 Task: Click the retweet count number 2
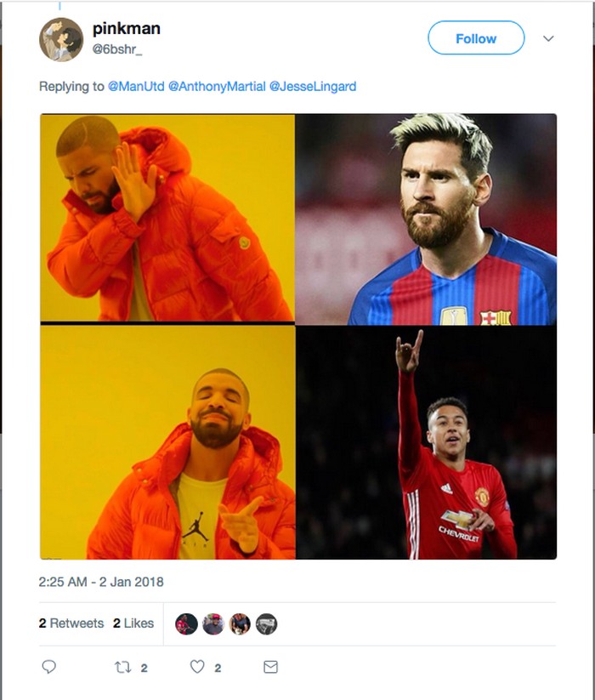[144, 668]
